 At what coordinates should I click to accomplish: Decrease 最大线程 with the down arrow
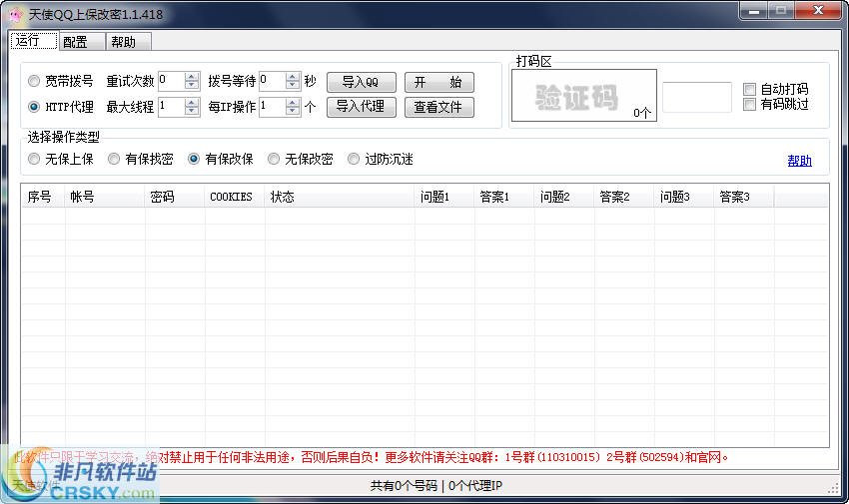pos(192,112)
